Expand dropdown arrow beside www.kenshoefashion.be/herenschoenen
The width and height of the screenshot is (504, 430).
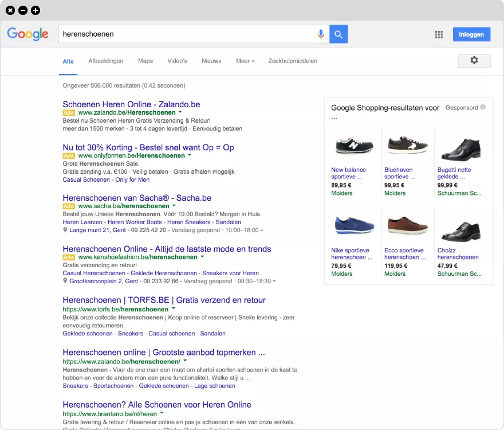(x=202, y=256)
